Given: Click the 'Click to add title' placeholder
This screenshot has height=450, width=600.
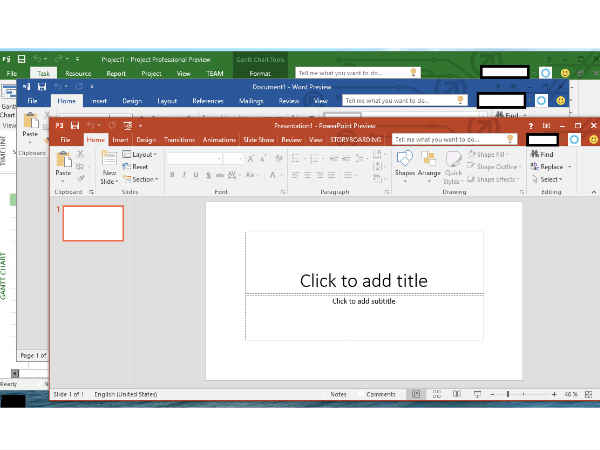Looking at the screenshot, I should pyautogui.click(x=364, y=280).
